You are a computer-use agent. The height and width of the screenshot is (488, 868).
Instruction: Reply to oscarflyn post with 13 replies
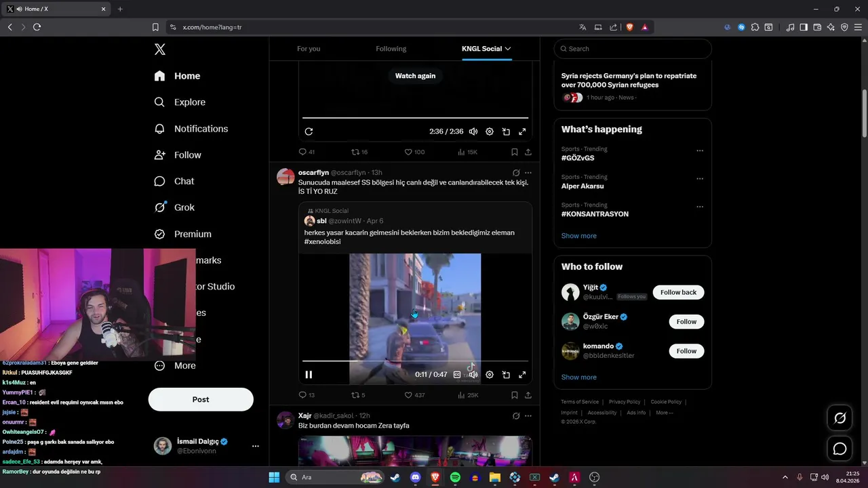pyautogui.click(x=307, y=395)
